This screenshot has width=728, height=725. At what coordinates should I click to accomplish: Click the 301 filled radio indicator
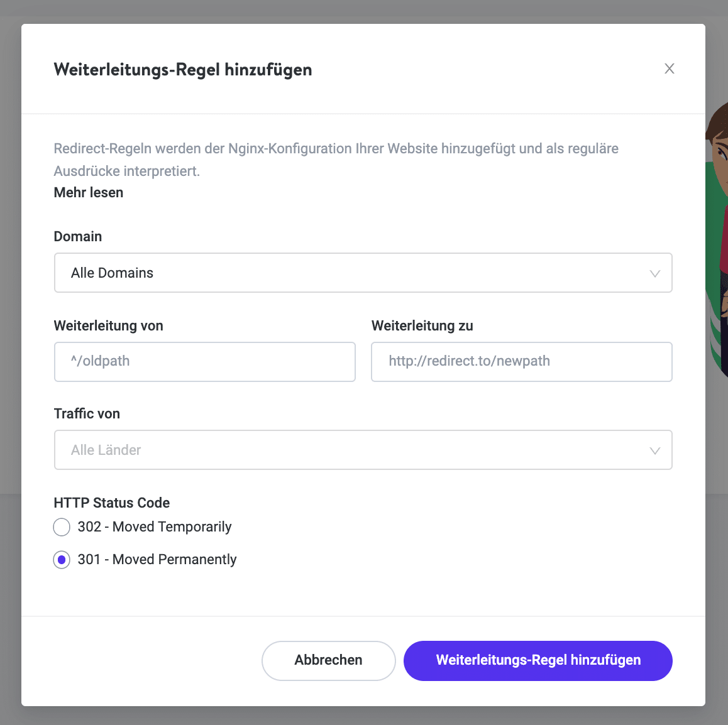pyautogui.click(x=61, y=560)
